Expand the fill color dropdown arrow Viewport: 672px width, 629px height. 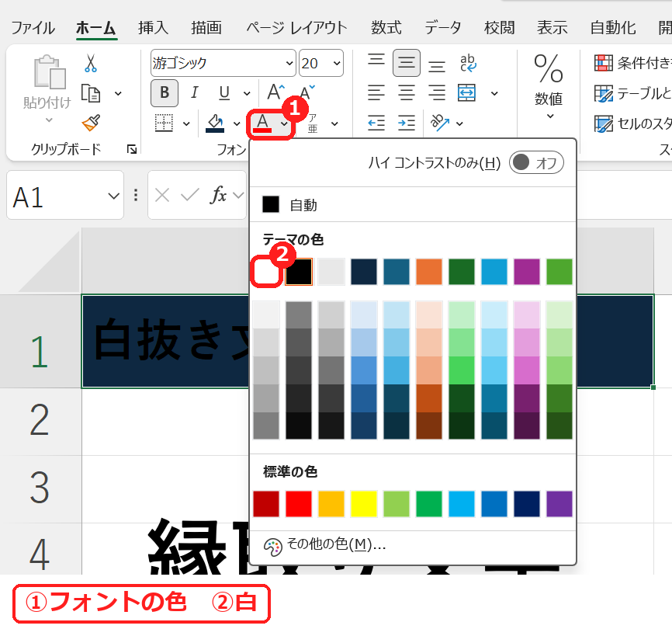(x=237, y=124)
